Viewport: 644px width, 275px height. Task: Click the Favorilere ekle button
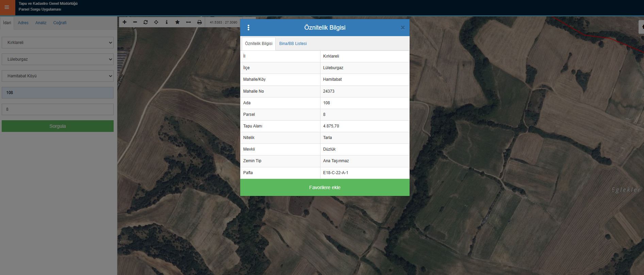pyautogui.click(x=325, y=187)
